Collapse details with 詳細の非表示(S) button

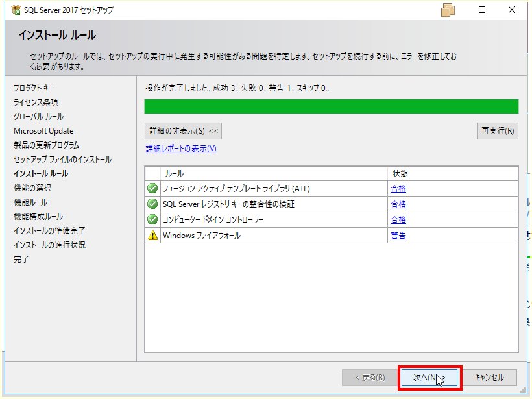tap(183, 131)
